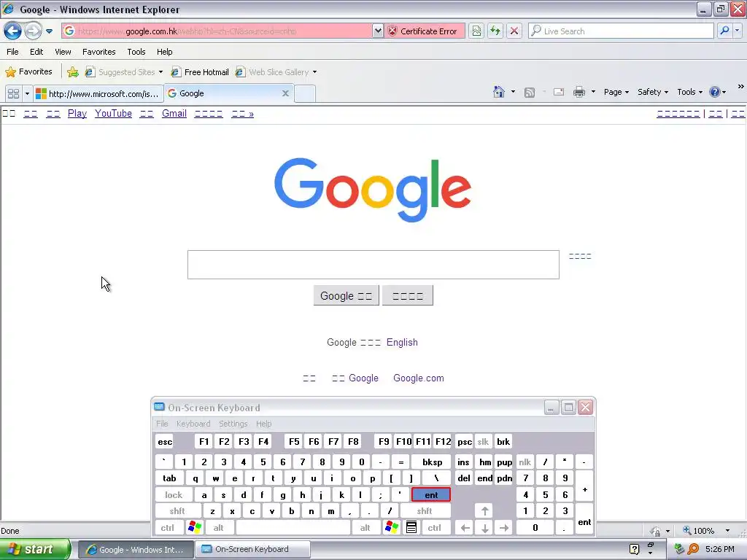Viewport: 747px width, 560px height.
Task: Click the bksp key on On-Screen Keyboard
Action: pos(432,462)
